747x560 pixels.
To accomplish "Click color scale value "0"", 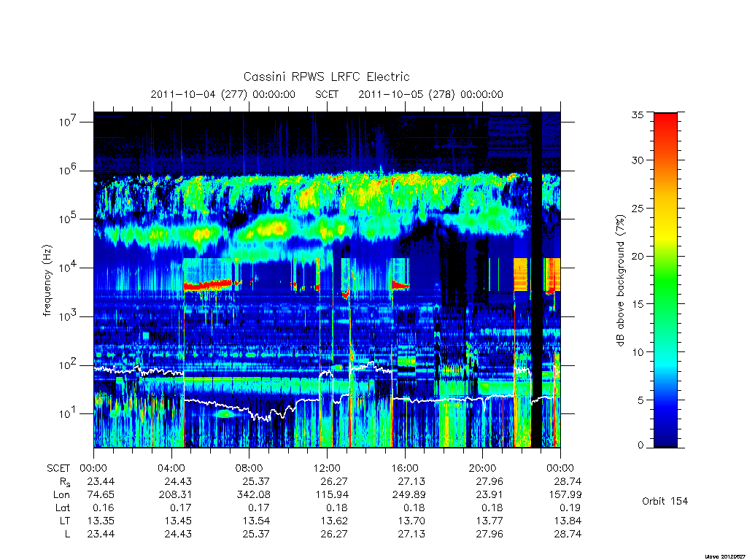I will pyautogui.click(x=640, y=446).
